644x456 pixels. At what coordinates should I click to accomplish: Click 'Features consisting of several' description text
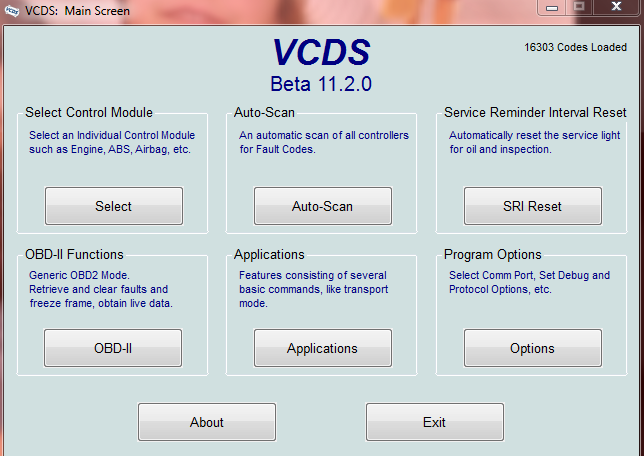tap(313, 275)
